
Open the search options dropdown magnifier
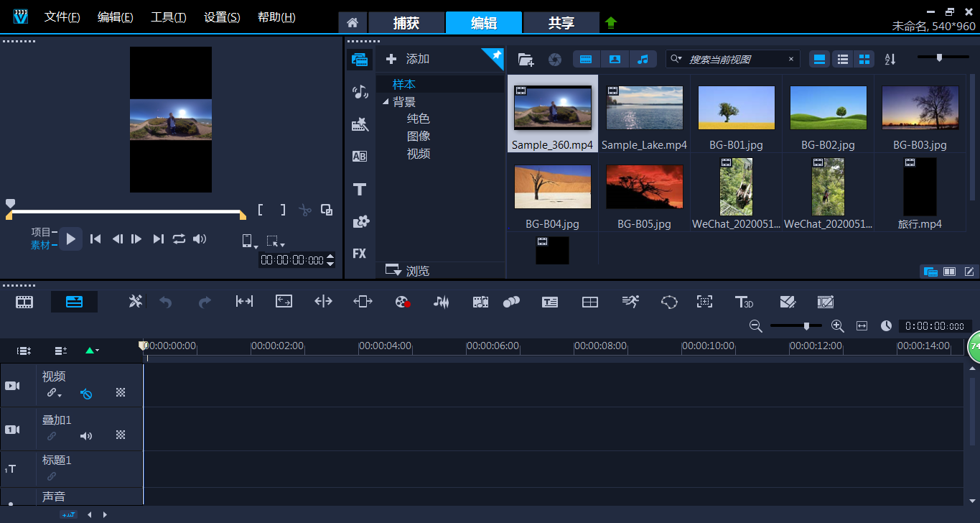676,59
